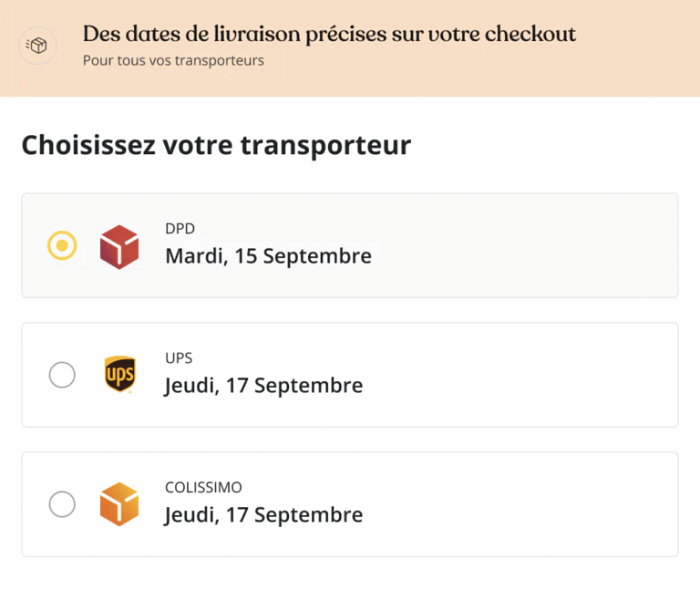
Task: Click empty space in the Colissimo option card
Action: pyautogui.click(x=529, y=504)
